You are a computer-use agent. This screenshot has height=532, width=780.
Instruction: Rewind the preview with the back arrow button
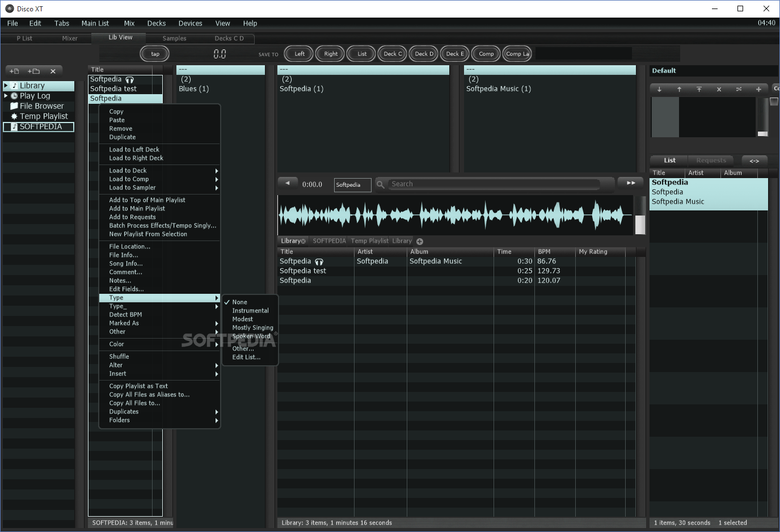(288, 183)
